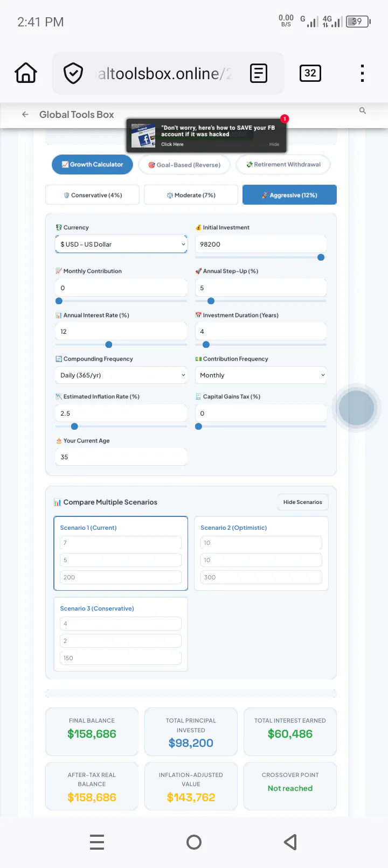Click the Total Principal Invested $98,200 value
This screenshot has width=388, height=868.
point(191,743)
